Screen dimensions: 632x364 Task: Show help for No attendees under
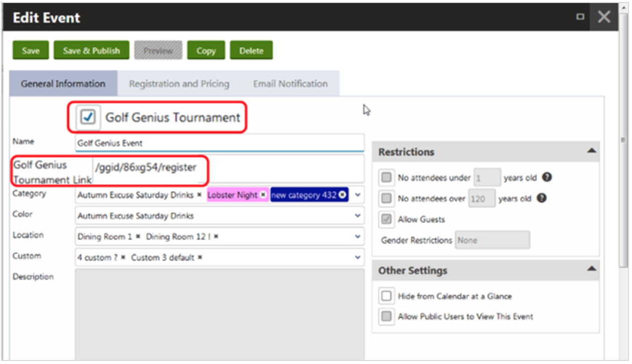click(547, 177)
